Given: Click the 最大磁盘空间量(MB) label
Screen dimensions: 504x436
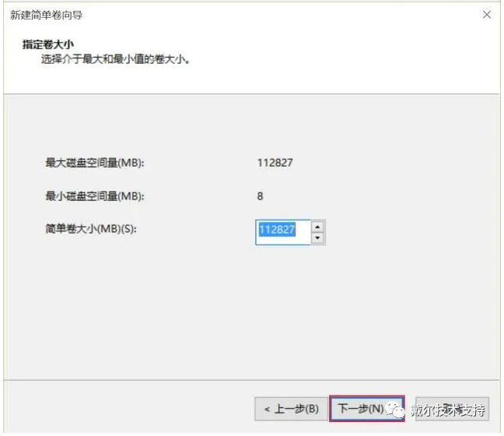Looking at the screenshot, I should pos(95,163).
